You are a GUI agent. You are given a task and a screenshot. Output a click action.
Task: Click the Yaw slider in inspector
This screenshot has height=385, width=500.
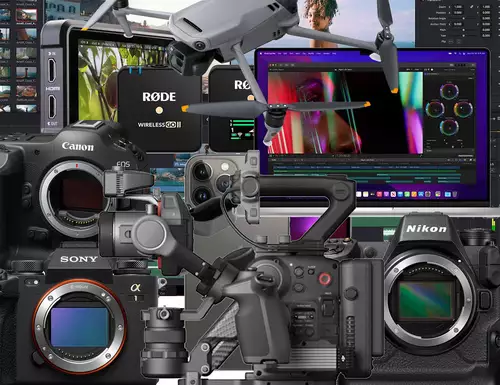tap(463, 36)
